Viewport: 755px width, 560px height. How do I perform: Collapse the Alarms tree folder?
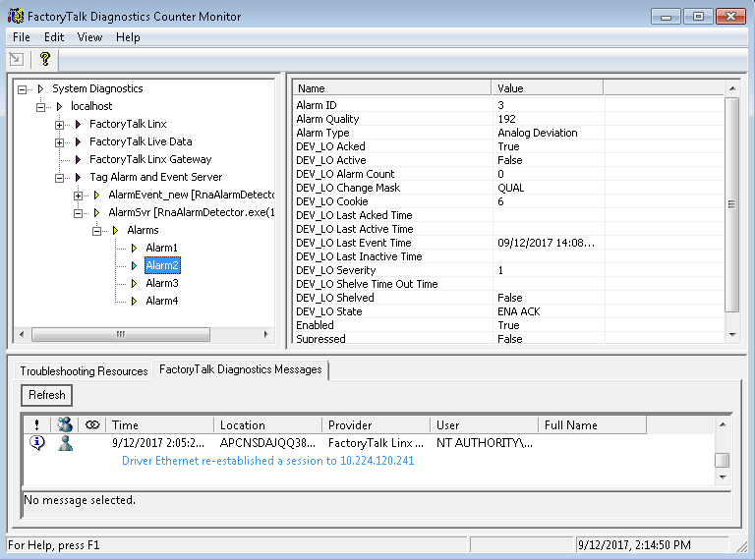(x=97, y=230)
